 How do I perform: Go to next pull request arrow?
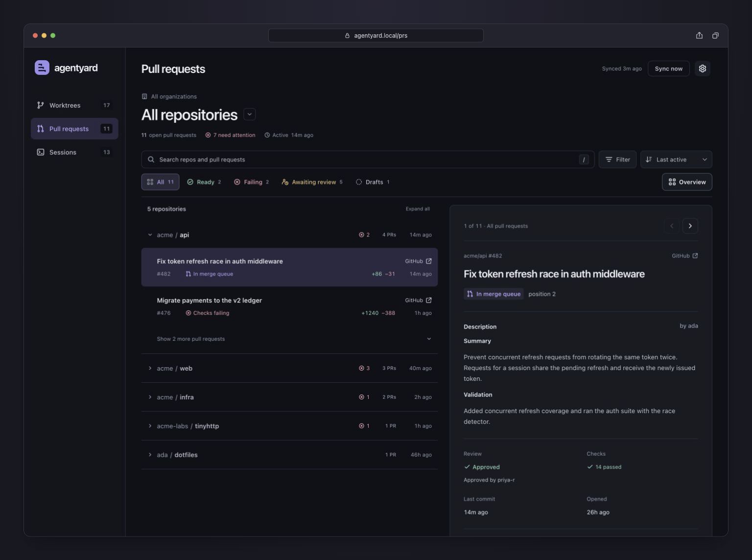[x=690, y=226]
